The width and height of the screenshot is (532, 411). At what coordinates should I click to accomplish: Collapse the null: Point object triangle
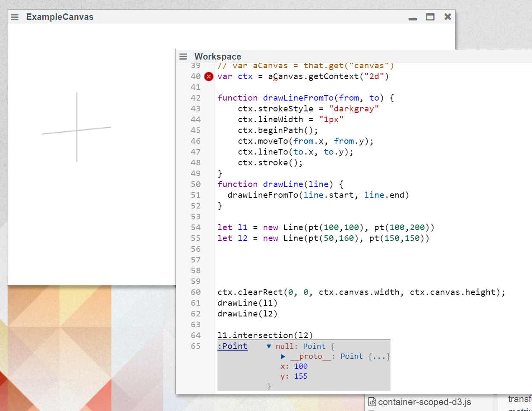tap(269, 346)
